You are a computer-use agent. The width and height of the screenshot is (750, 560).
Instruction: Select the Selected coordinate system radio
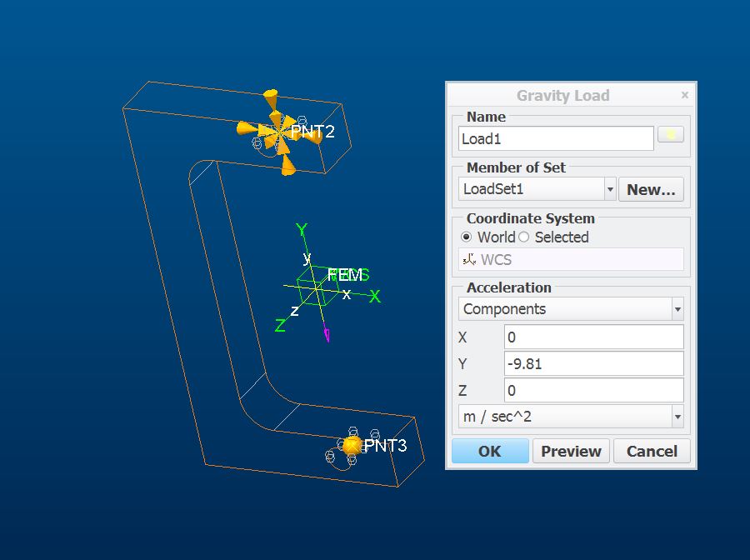click(524, 237)
